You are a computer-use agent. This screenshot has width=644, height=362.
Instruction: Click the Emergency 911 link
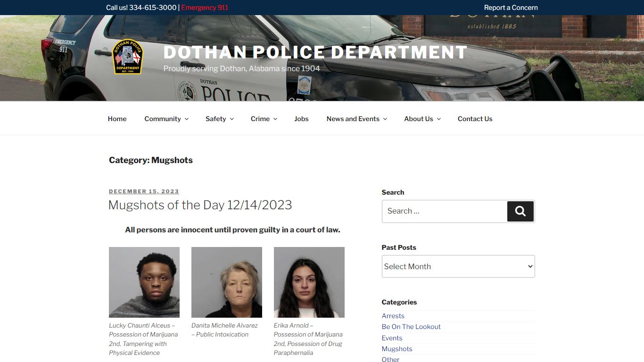pyautogui.click(x=205, y=8)
